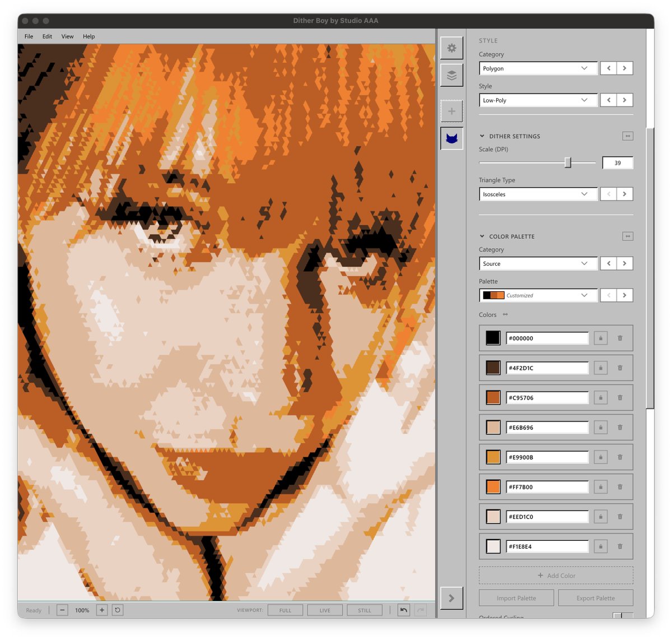Screen dimensions: 672x640
Task: Lock the #EED1C0 color
Action: tap(600, 516)
